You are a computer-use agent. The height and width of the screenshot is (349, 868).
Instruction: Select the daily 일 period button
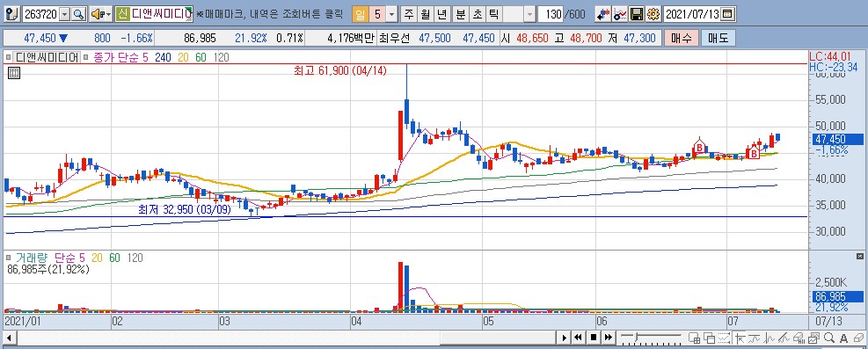point(360,14)
